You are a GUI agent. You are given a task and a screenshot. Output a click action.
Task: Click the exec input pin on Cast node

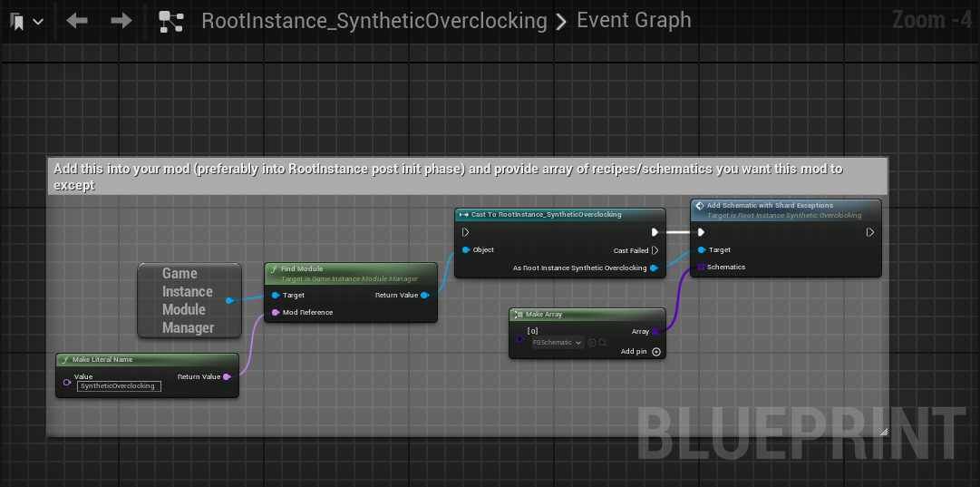[466, 232]
